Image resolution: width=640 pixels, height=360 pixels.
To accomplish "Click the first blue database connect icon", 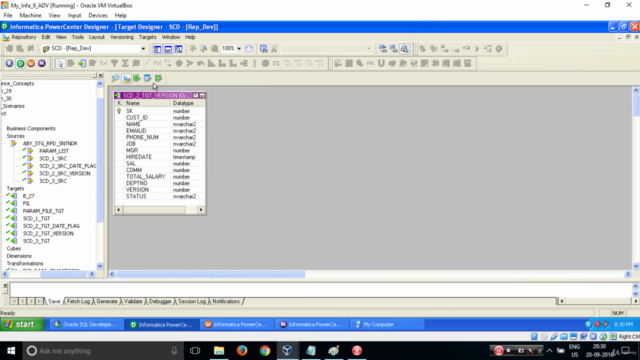I will tap(383, 49).
